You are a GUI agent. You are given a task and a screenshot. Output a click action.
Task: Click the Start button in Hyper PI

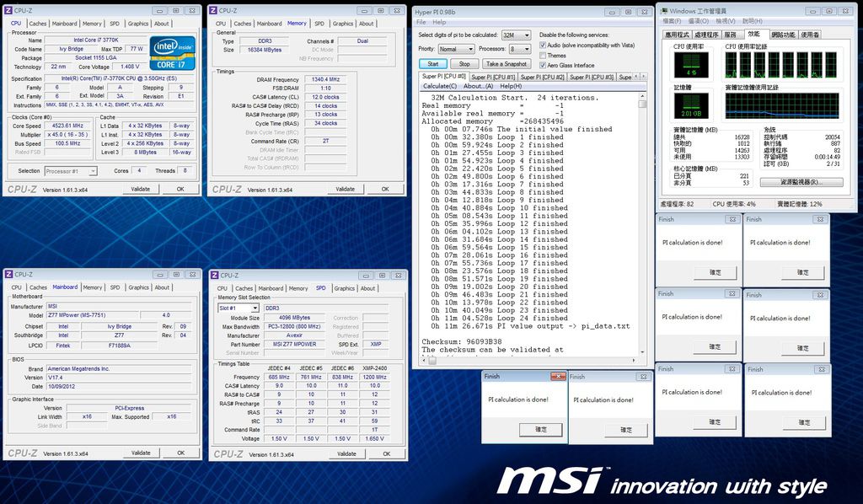(432, 64)
